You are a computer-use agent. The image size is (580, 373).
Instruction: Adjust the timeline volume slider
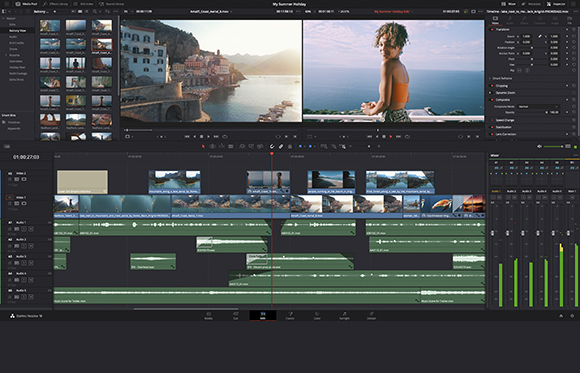click(553, 147)
